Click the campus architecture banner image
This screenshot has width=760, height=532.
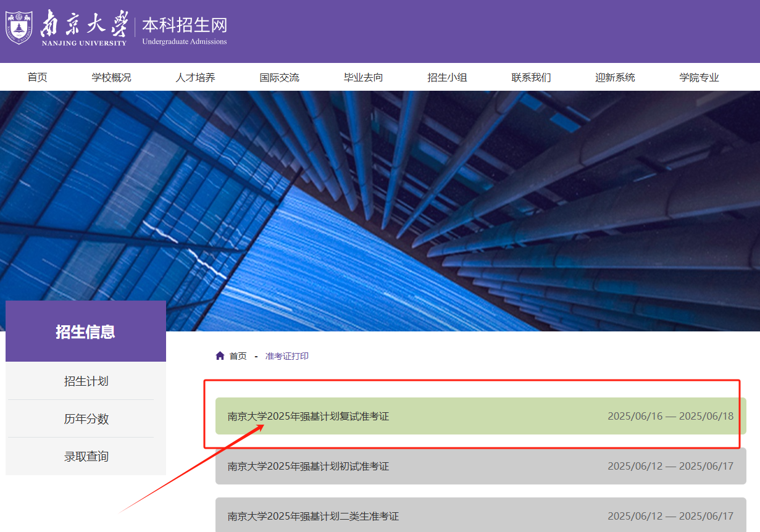[380, 210]
